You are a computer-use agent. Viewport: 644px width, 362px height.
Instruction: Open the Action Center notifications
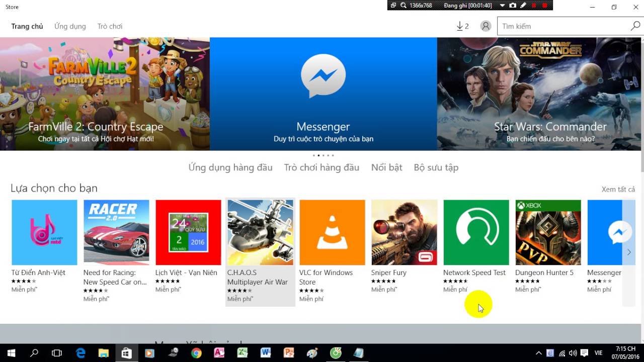click(x=584, y=353)
